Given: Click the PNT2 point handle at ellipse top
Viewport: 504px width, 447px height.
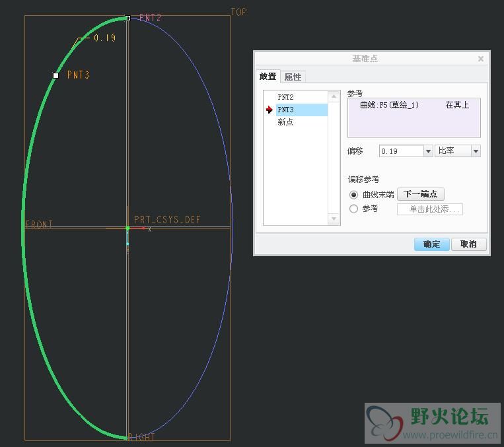Looking at the screenshot, I should pos(127,18).
